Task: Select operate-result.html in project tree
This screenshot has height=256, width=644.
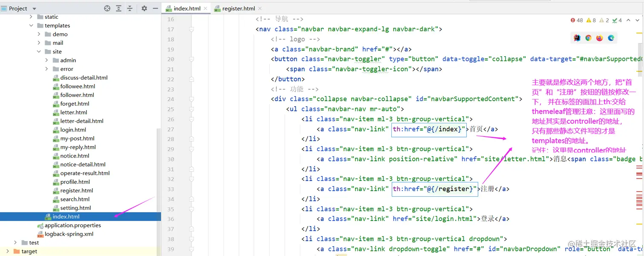Action: pyautogui.click(x=81, y=173)
